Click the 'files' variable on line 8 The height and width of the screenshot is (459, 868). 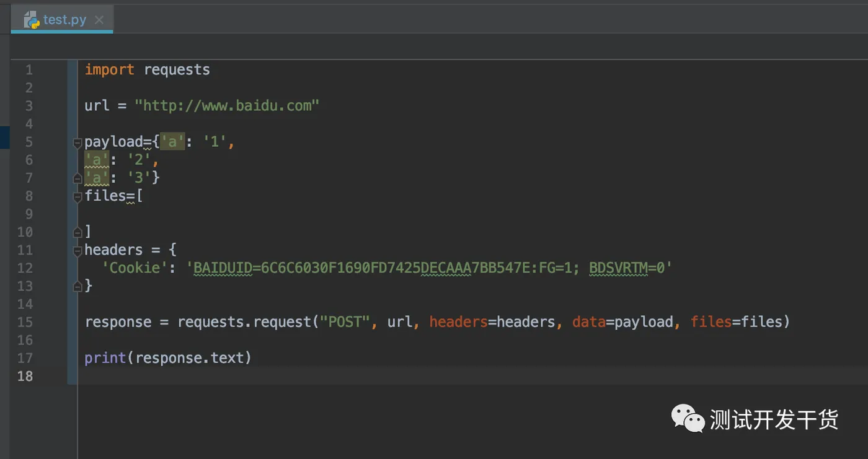105,196
